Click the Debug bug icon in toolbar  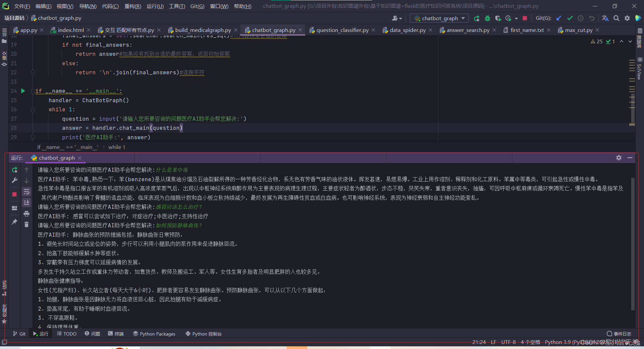[487, 18]
